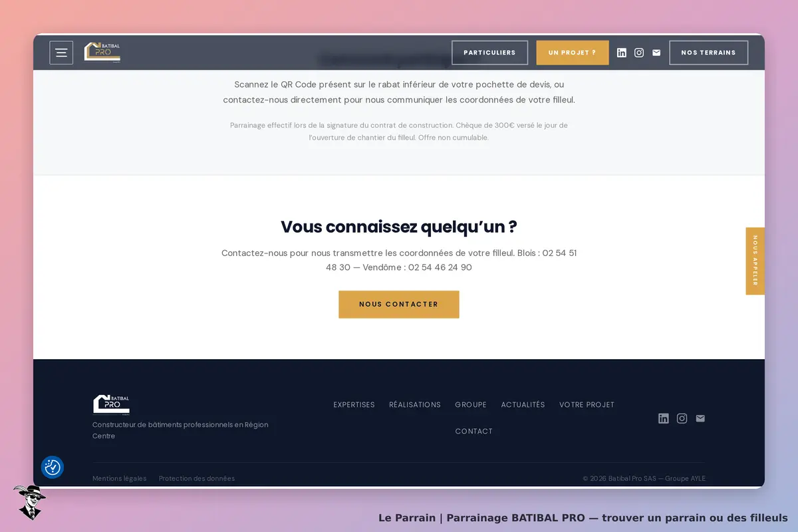Open the hamburger menu in the header
Viewport: 798px width, 532px height.
(x=61, y=53)
